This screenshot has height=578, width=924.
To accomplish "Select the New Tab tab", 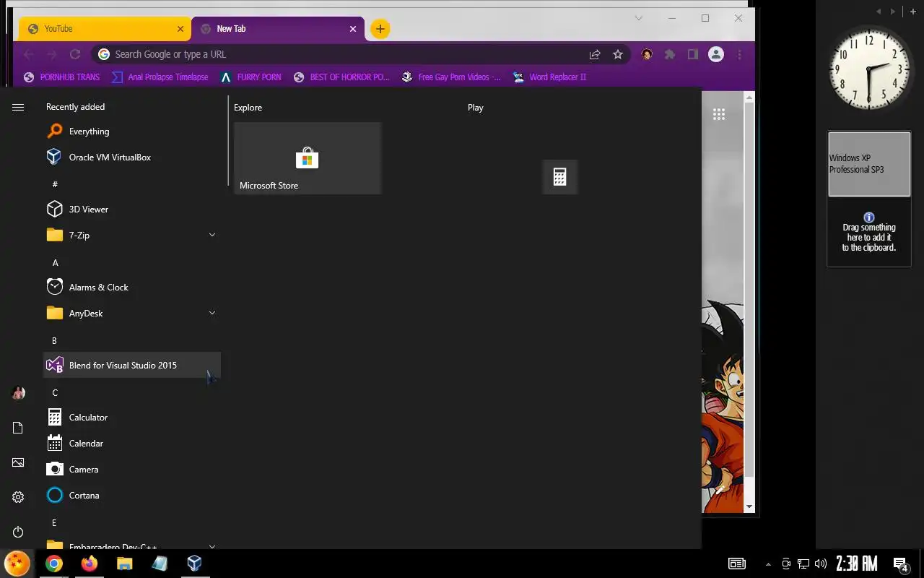I will click(x=278, y=29).
